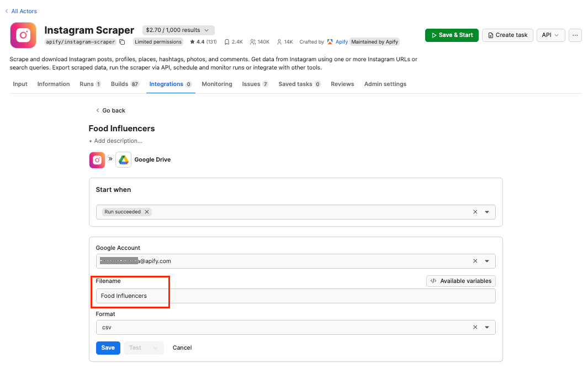Click the Apify logo next to Crafted by
Image resolution: width=588 pixels, height=369 pixels.
point(330,41)
